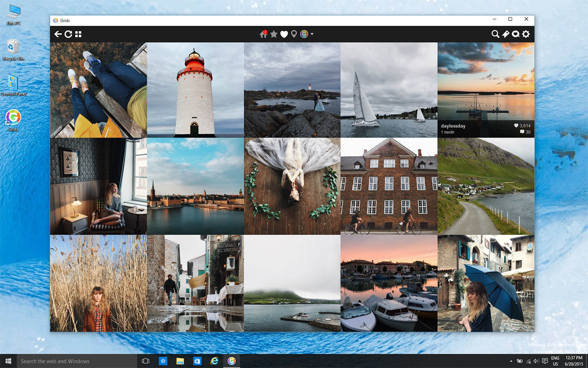The height and width of the screenshot is (368, 588).
Task: Open the brick building cyclists photo
Action: click(x=389, y=186)
